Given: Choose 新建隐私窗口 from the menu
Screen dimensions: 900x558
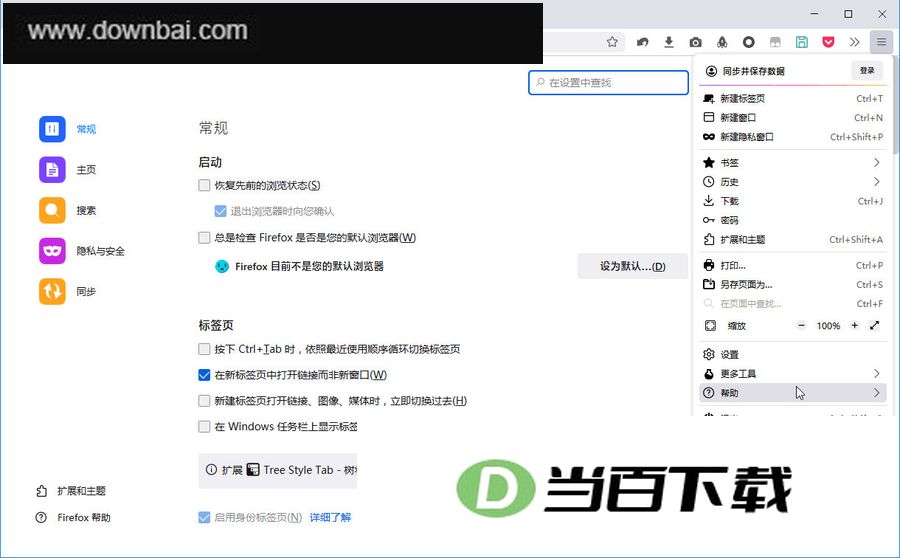Looking at the screenshot, I should pyautogui.click(x=793, y=137).
